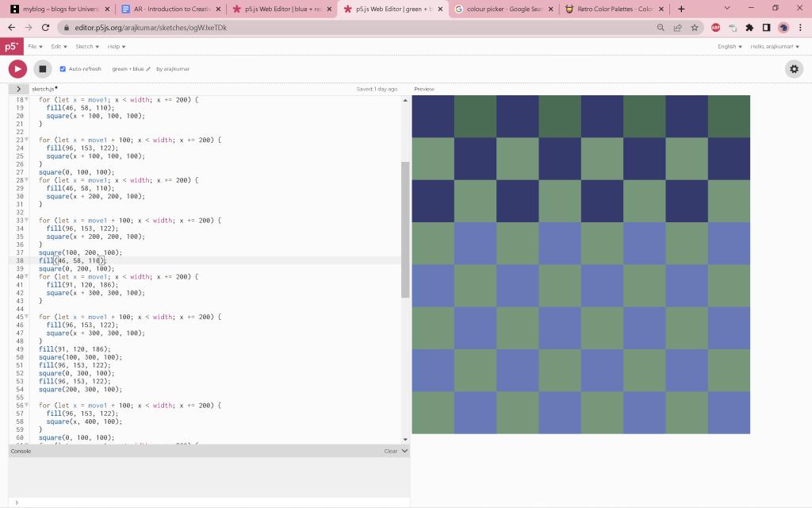Image resolution: width=812 pixels, height=508 pixels.
Task: Stop the running sketch
Action: coord(43,68)
